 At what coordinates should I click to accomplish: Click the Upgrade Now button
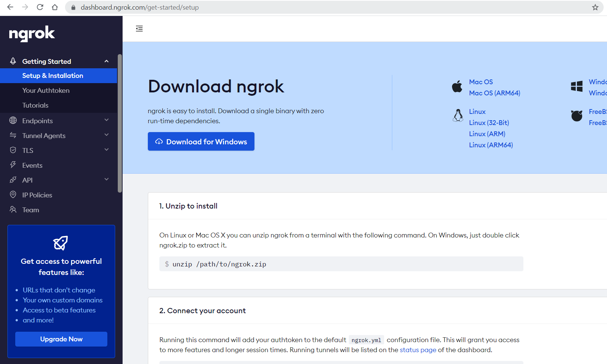tap(61, 339)
